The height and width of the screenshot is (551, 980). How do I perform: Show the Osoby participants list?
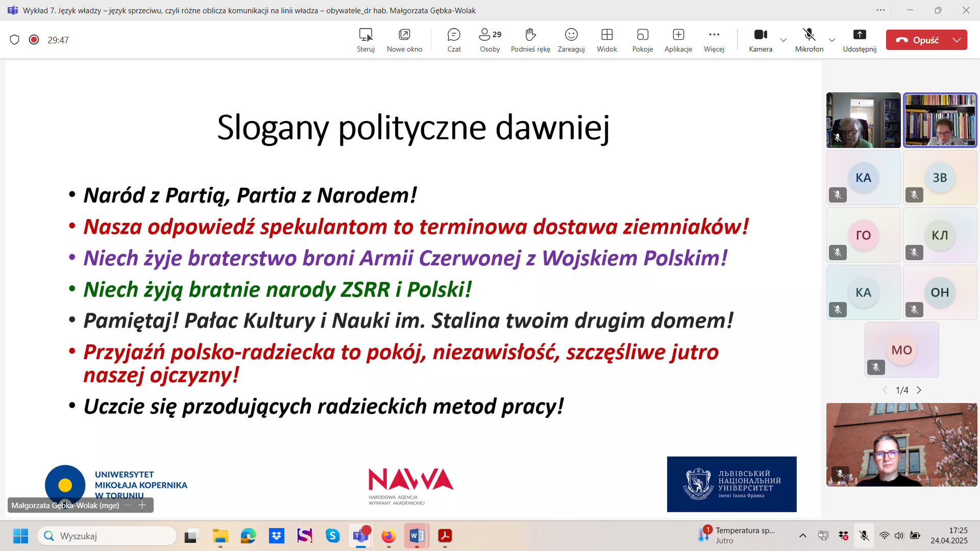pyautogui.click(x=489, y=40)
